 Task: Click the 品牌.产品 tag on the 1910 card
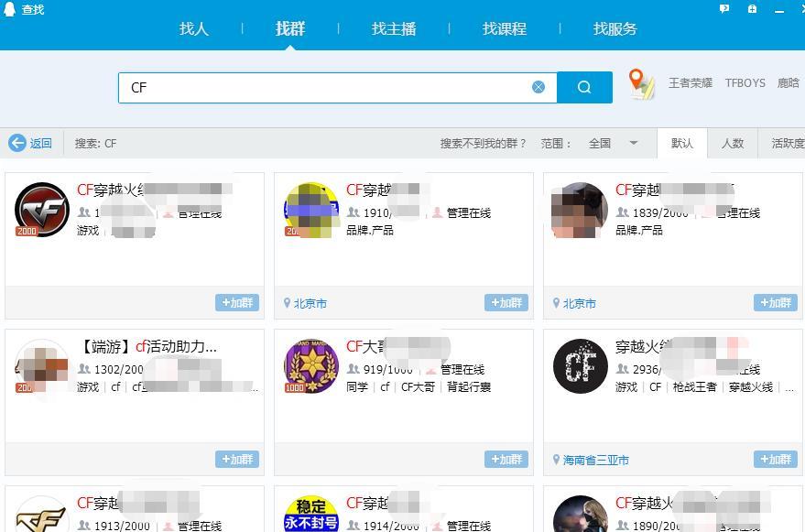click(370, 230)
